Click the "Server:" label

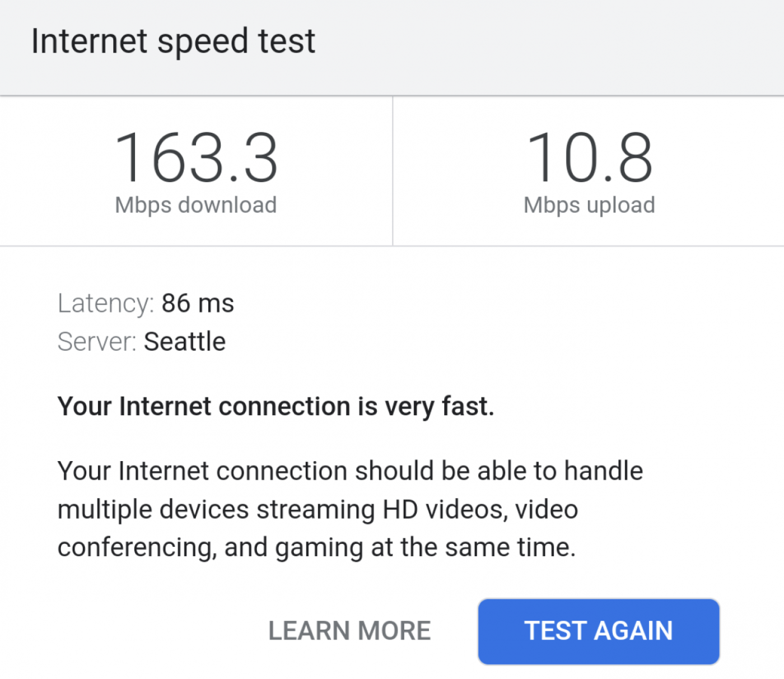click(x=97, y=342)
